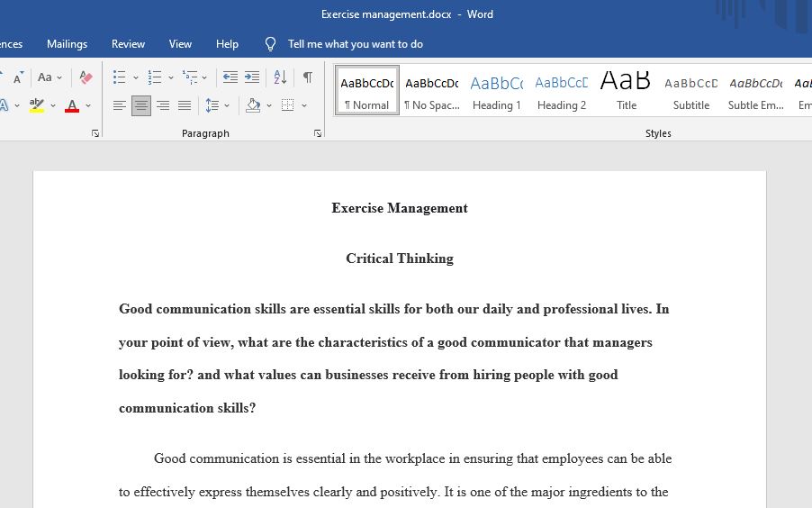812x508 pixels.
Task: Switch to the View tab
Action: coord(180,44)
